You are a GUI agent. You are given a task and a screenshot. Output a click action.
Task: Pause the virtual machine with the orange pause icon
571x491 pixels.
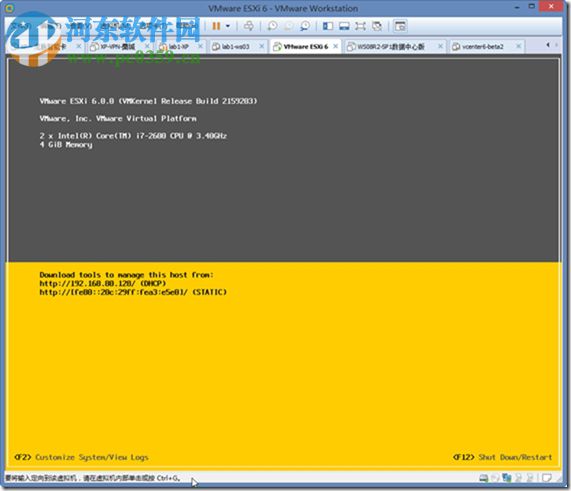[216, 26]
